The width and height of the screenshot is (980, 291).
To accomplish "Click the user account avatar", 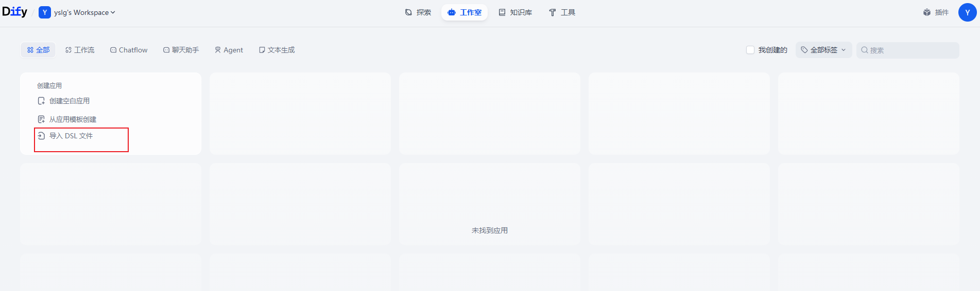I will click(967, 12).
